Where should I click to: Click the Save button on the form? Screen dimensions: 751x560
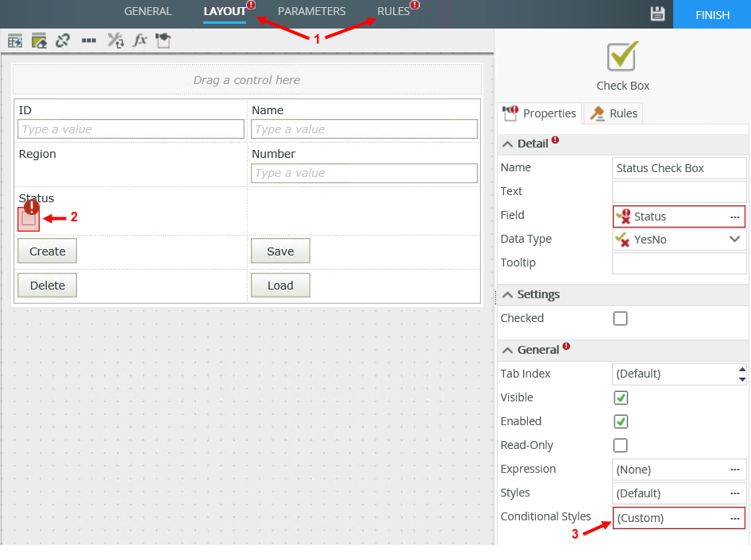pos(280,251)
